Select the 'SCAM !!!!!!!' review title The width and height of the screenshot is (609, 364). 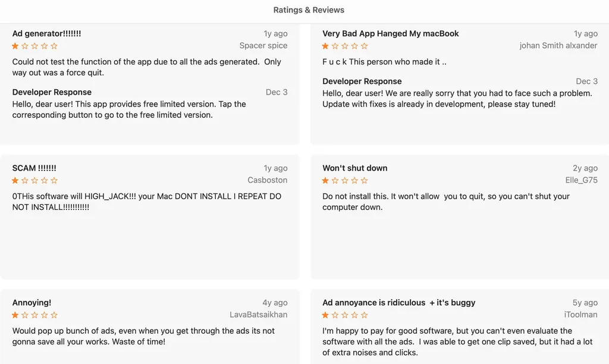tap(34, 168)
